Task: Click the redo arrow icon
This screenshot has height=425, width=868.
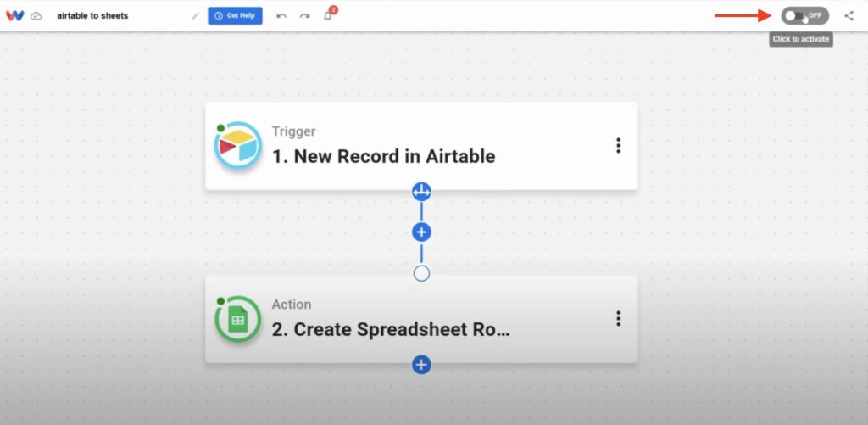Action: 304,16
